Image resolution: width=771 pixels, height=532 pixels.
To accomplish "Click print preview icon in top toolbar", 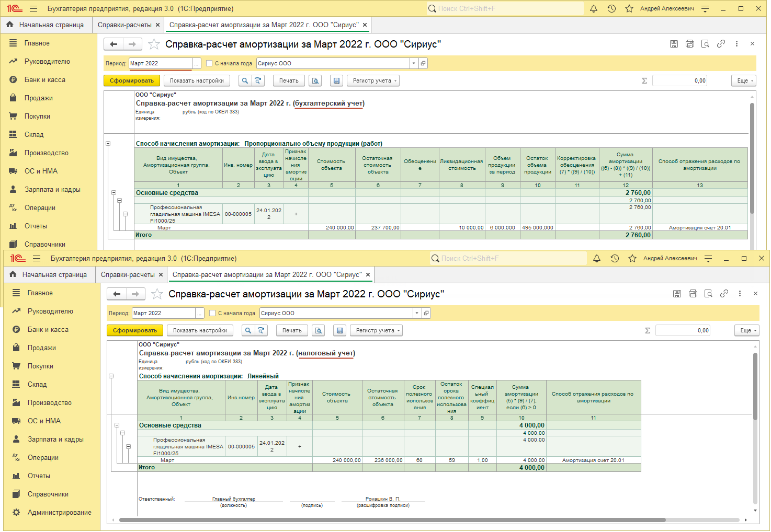I will coord(315,80).
